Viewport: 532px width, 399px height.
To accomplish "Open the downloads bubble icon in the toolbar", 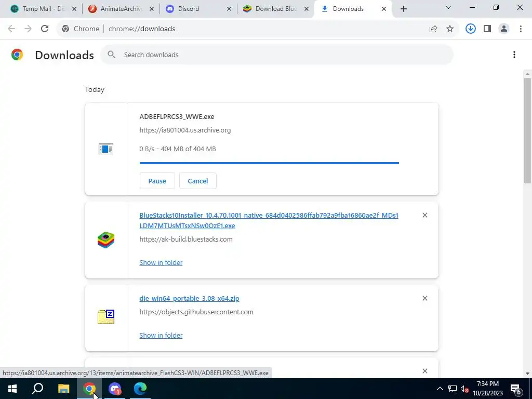I will (470, 29).
